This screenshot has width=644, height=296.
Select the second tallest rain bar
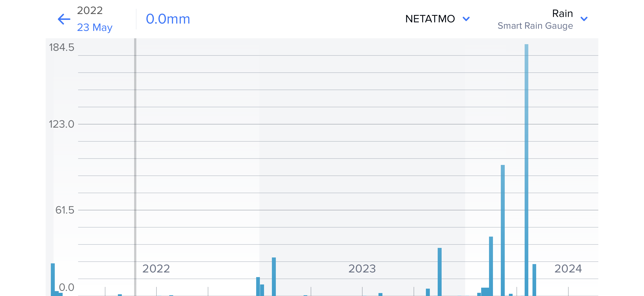(x=503, y=230)
